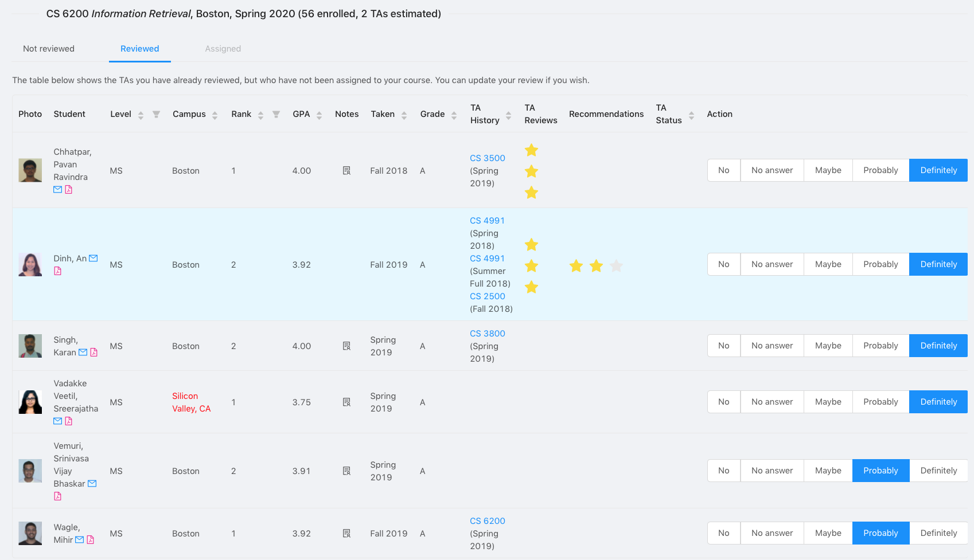Filter the Level column using funnel icon

156,115
